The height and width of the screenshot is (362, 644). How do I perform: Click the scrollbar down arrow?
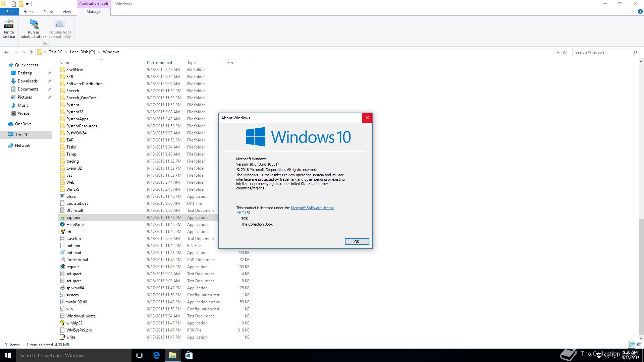[x=641, y=338]
